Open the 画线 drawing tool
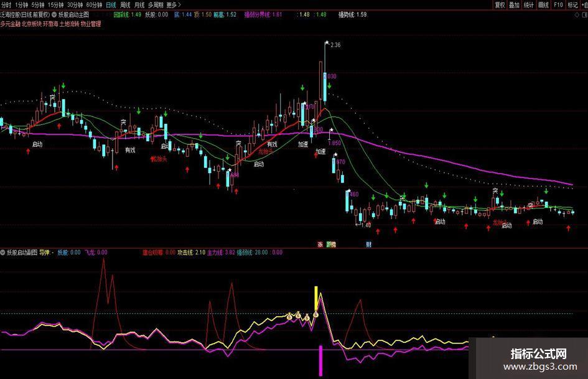This screenshot has width=588, height=379. 543,5
